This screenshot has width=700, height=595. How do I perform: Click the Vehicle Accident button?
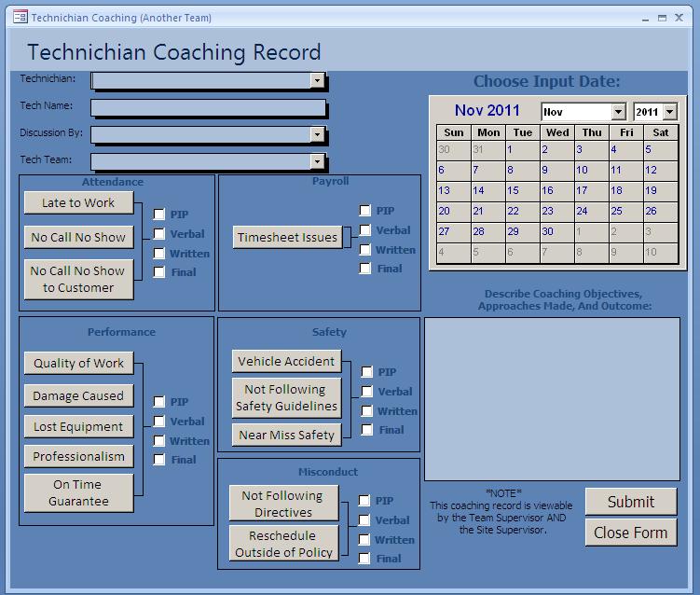coord(286,361)
